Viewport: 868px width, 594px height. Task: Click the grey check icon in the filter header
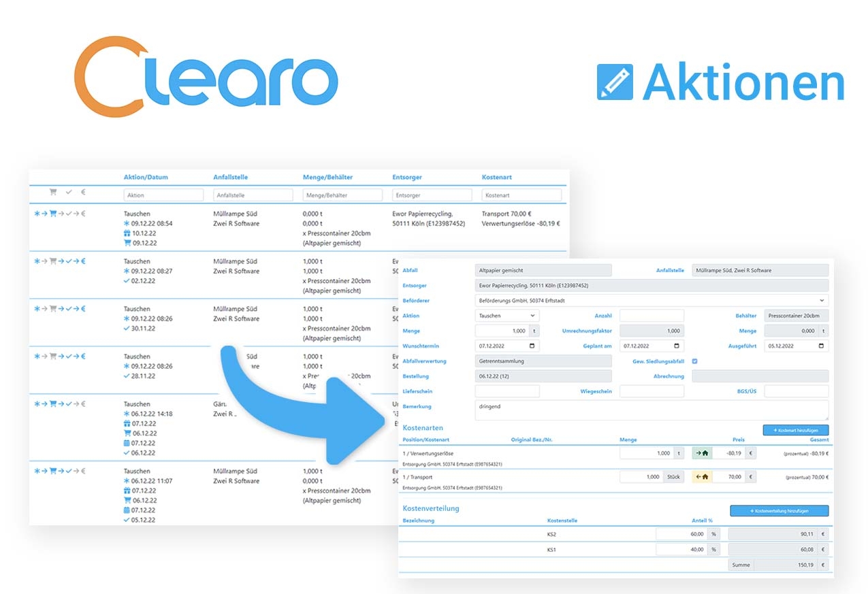(x=68, y=193)
